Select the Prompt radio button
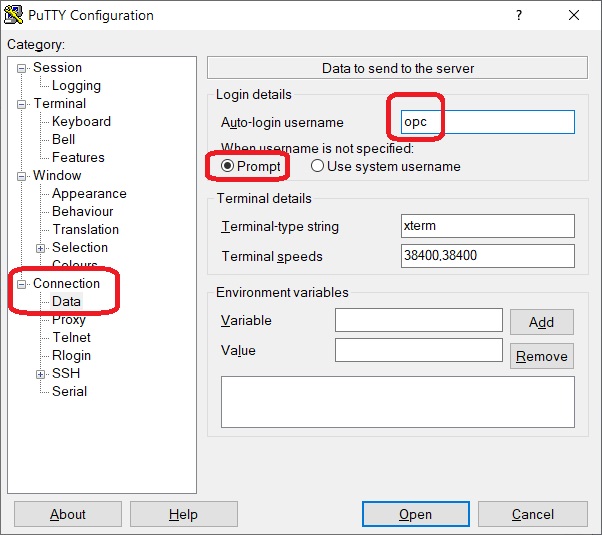The height and width of the screenshot is (535, 602). point(227,166)
